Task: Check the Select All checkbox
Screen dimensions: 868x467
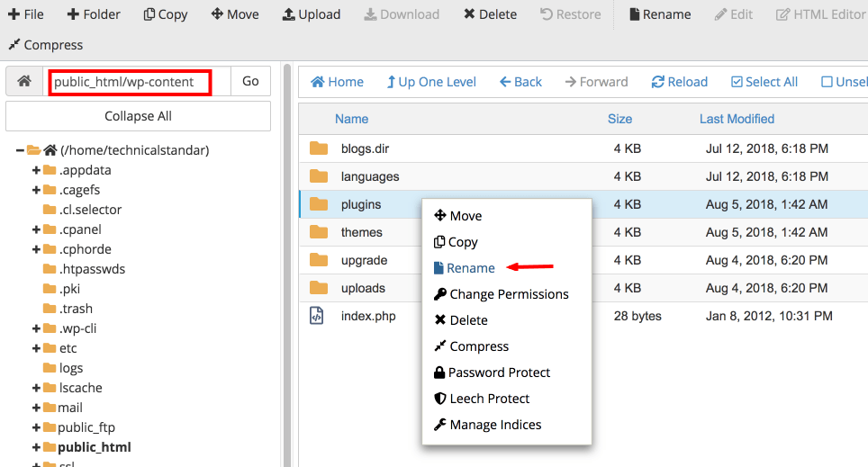Action: (737, 82)
